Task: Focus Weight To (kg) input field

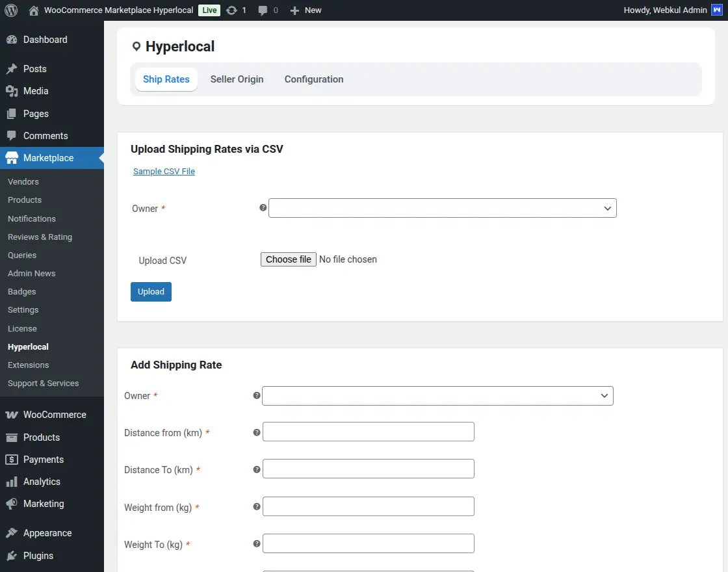Action: coord(368,543)
